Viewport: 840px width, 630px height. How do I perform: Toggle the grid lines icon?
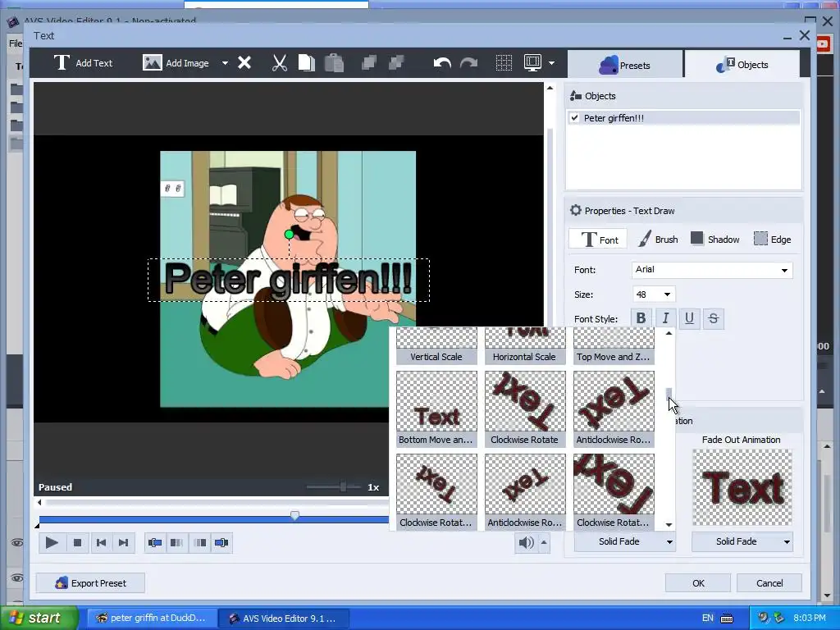point(504,63)
